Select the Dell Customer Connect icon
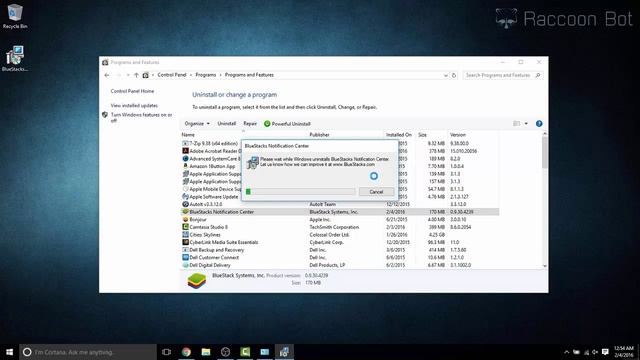 (185, 258)
